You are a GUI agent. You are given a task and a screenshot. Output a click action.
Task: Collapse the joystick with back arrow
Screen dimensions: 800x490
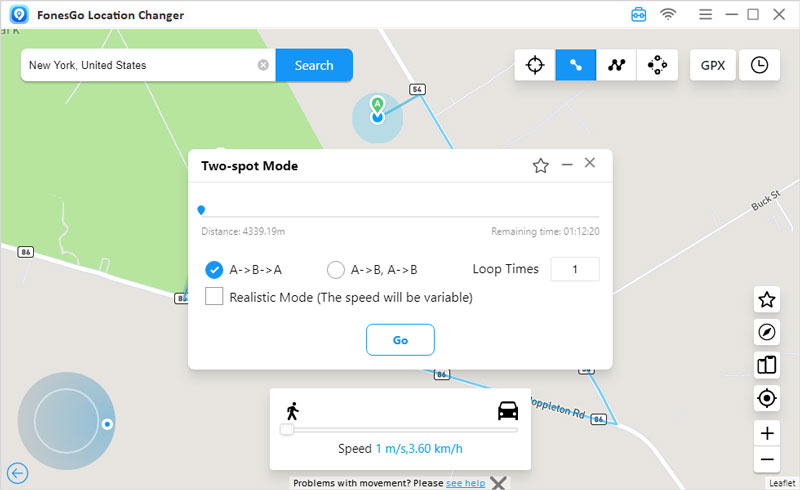[17, 473]
